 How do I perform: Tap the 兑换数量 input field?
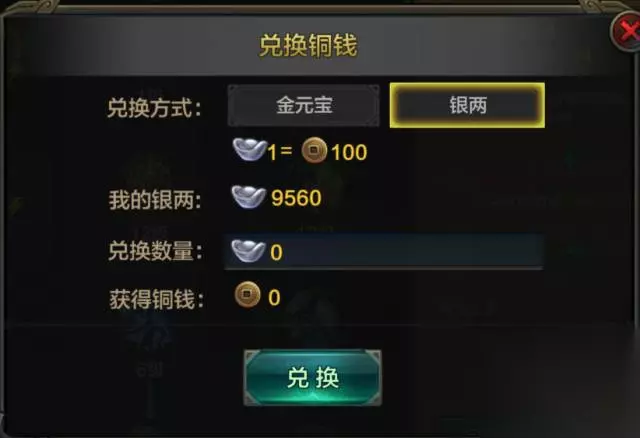click(384, 251)
